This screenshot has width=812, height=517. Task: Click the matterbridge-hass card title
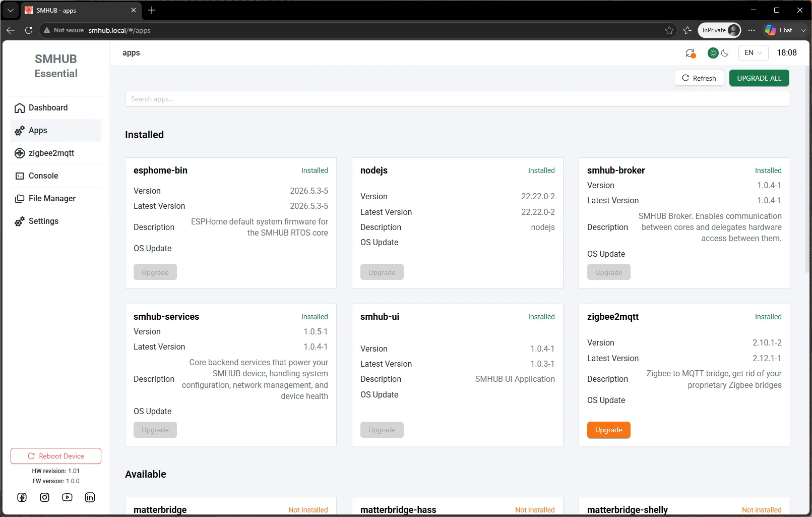[398, 509]
